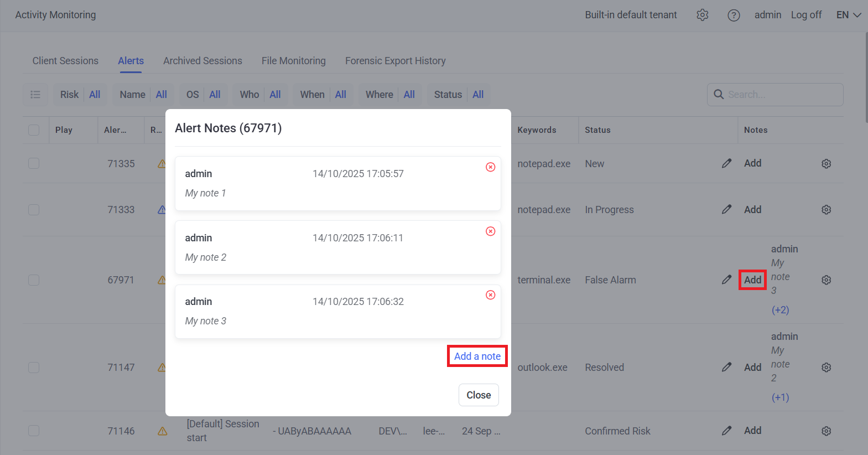Click the "Add a note" link
The image size is (868, 455).
pyautogui.click(x=477, y=356)
